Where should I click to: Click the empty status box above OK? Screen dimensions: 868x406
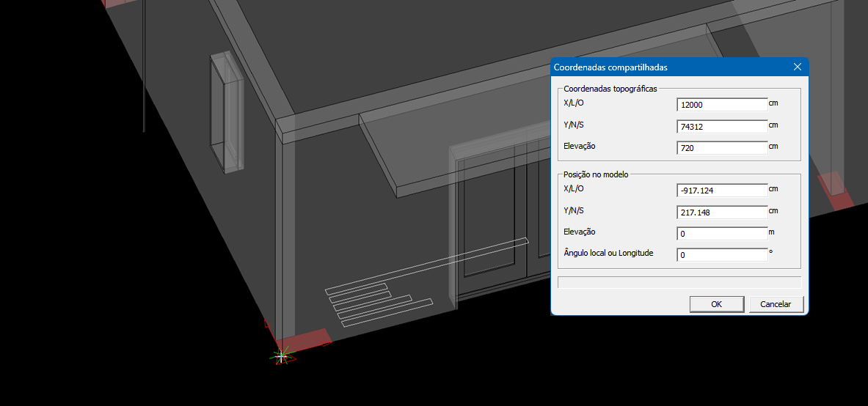679,281
